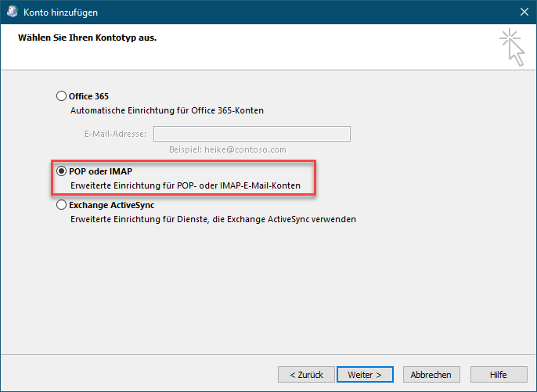The height and width of the screenshot is (392, 537).
Task: Click the Outlook account icon in title bar
Action: [13, 12]
